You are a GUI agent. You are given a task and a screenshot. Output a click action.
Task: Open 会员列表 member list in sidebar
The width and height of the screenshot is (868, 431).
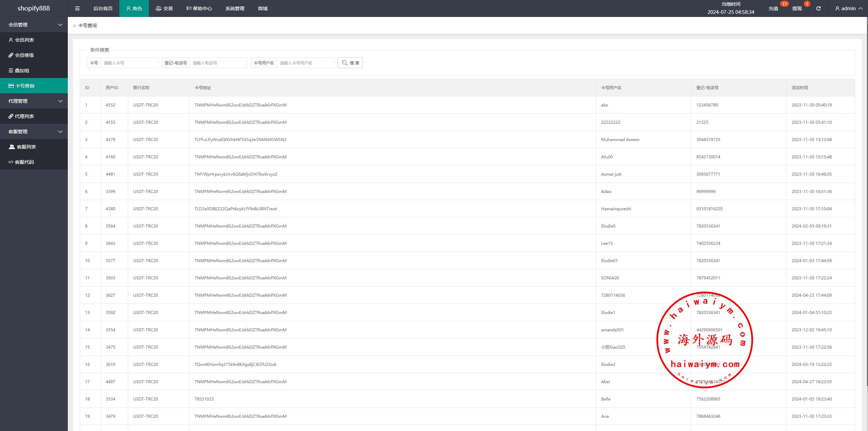(x=24, y=40)
